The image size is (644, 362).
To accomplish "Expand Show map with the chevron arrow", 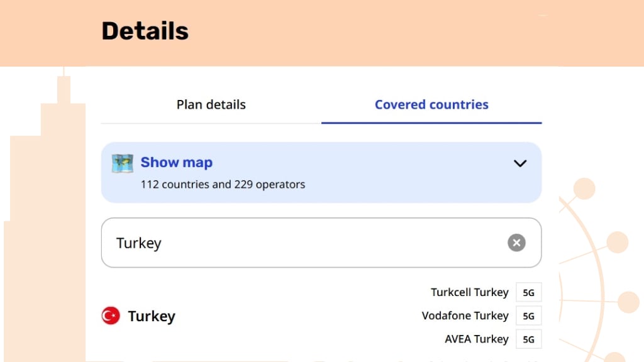I will pos(520,163).
